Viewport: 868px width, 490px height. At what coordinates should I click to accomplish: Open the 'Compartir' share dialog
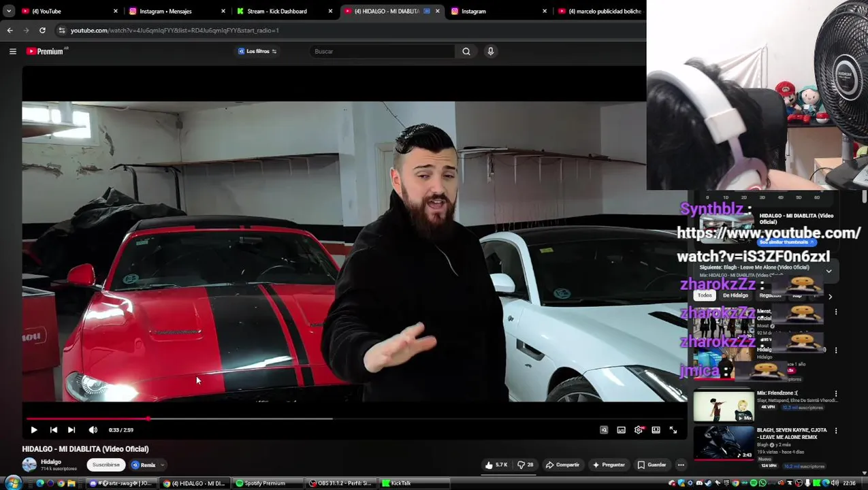(563, 465)
